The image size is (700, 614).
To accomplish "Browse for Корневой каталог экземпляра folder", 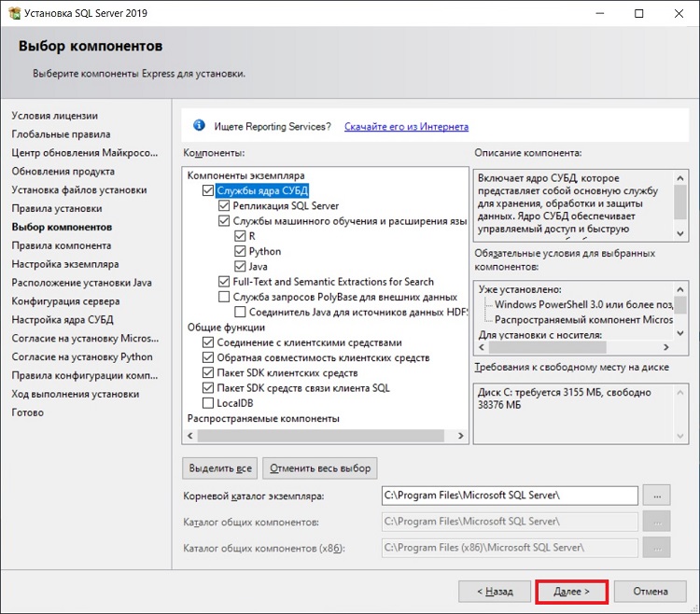I will click(657, 495).
